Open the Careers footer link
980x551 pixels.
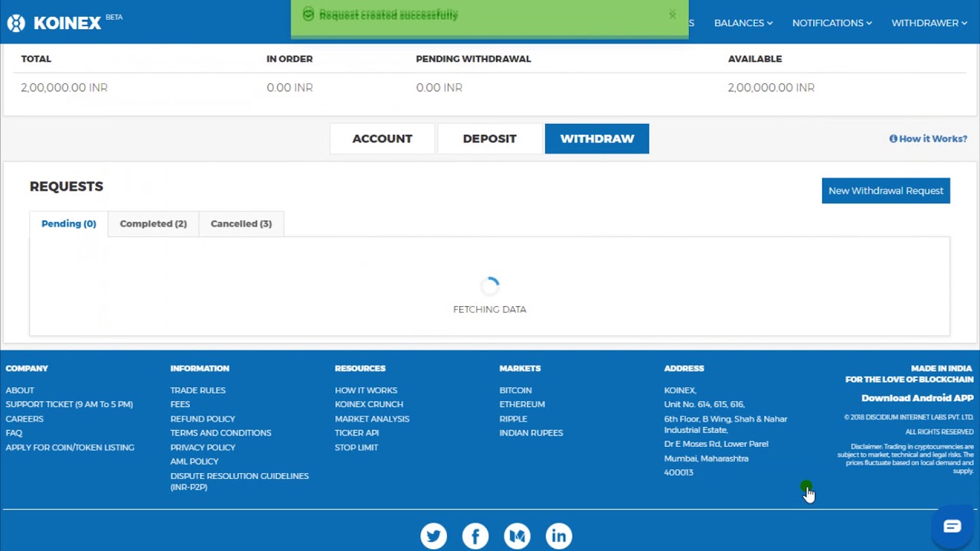pos(24,419)
